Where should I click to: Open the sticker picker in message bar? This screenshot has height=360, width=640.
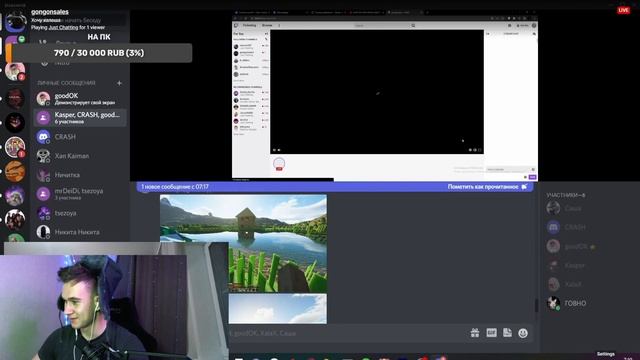coord(507,333)
